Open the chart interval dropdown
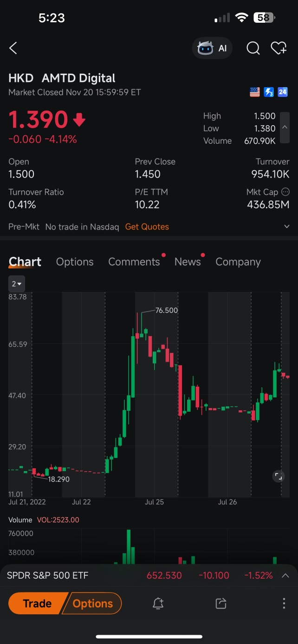The image size is (298, 644). [x=17, y=284]
